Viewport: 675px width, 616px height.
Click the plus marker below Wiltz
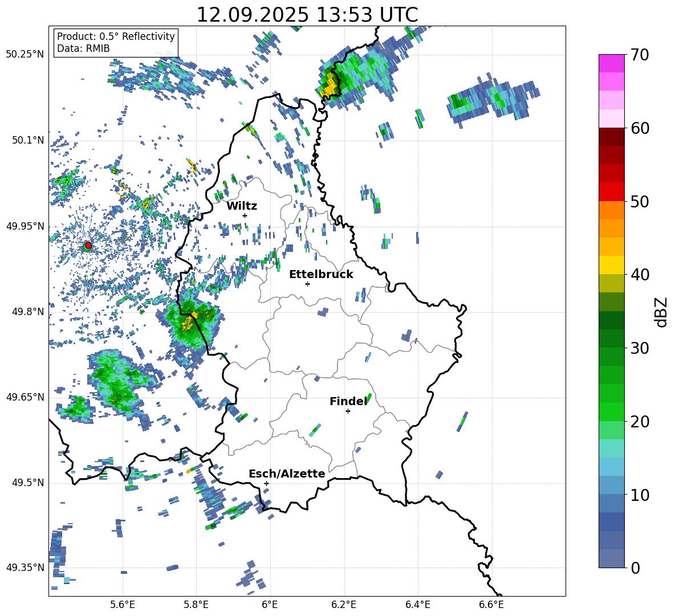click(245, 215)
